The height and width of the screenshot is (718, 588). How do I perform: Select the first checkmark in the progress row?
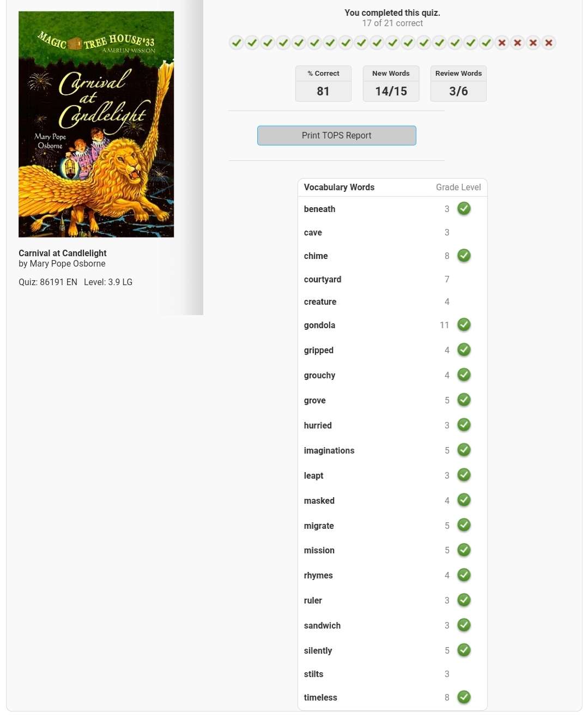click(236, 43)
